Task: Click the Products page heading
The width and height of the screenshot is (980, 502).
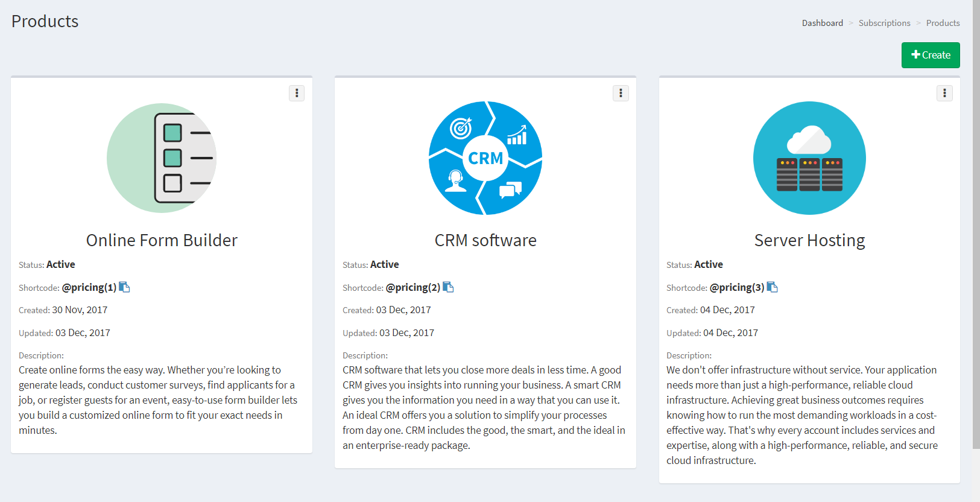Action: click(x=45, y=21)
